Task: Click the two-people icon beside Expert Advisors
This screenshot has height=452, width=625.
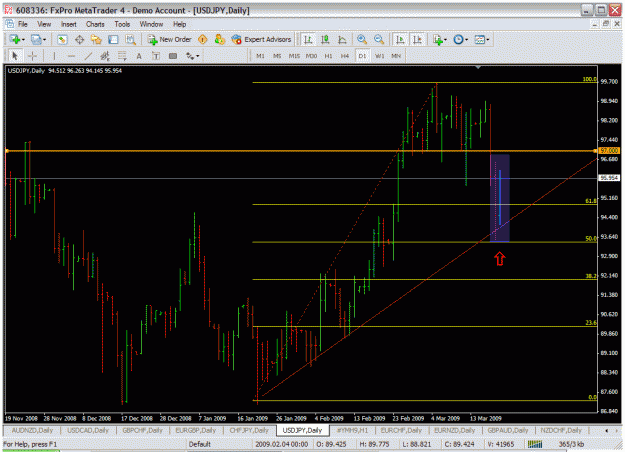Action: click(219, 39)
